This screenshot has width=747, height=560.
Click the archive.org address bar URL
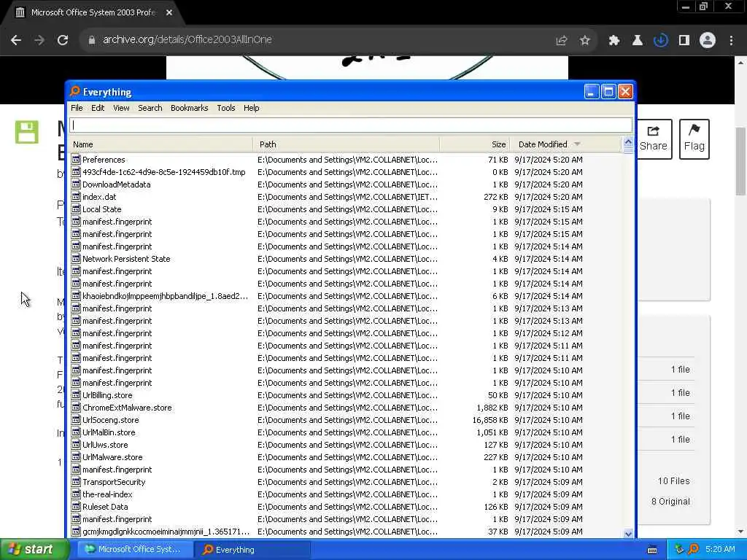pos(187,40)
